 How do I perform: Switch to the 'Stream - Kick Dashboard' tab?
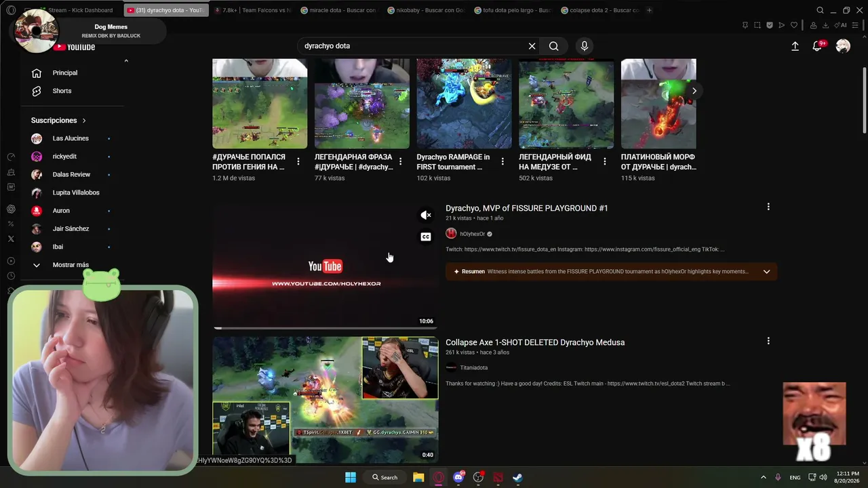tap(79, 10)
